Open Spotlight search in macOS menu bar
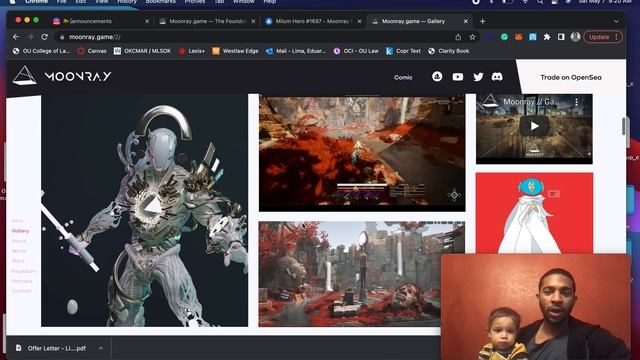The image size is (640, 360). click(x=540, y=2)
